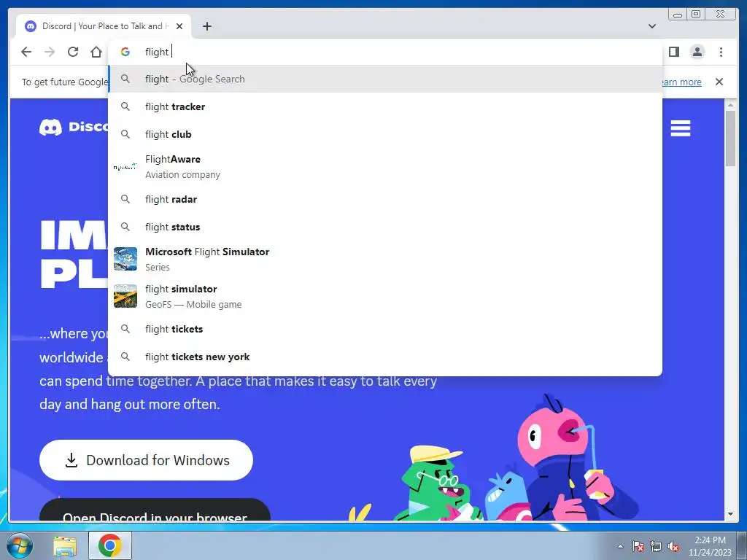
Task: Choose the 'flight tracker' suggestion
Action: click(x=385, y=106)
